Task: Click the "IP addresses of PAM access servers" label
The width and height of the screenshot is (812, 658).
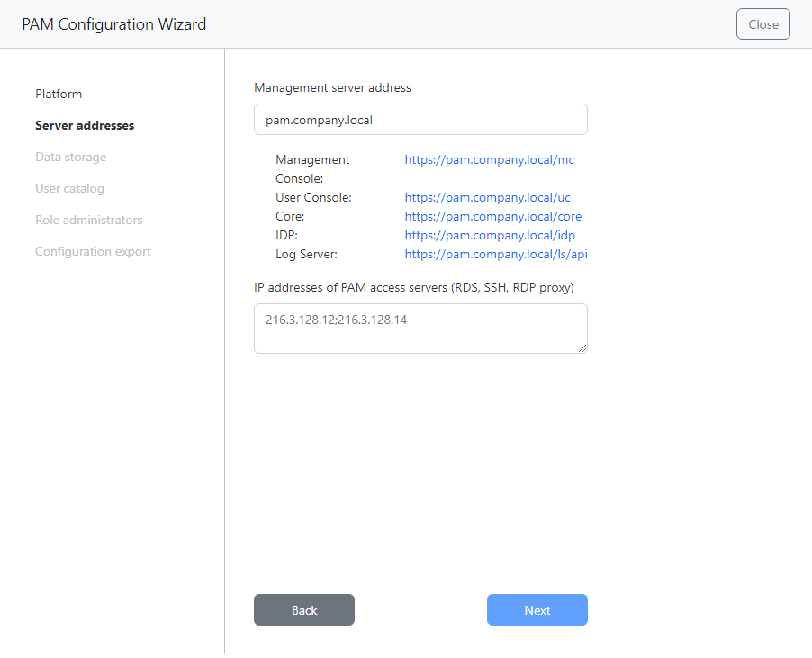Action: (x=414, y=287)
